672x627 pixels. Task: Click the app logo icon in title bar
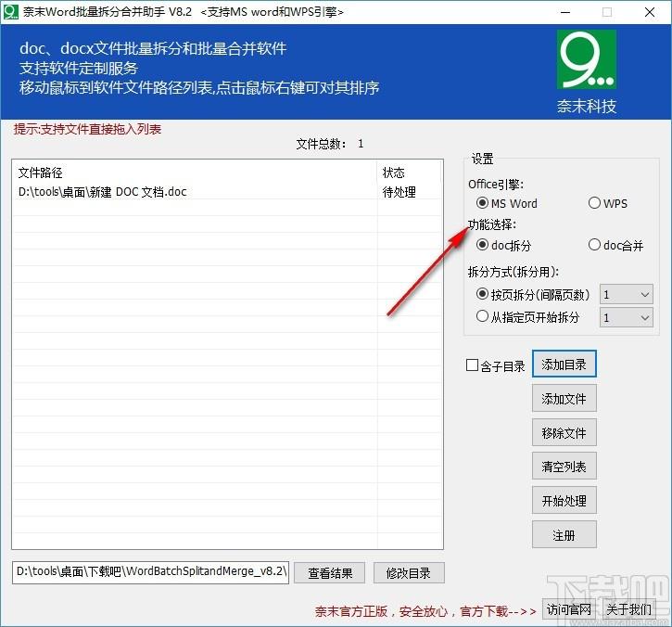(11, 11)
